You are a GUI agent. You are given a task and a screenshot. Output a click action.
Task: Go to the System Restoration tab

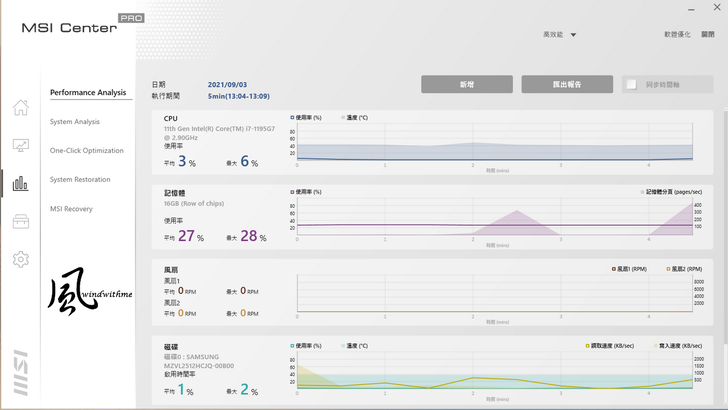pos(80,180)
